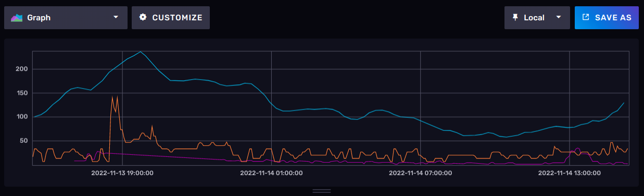Click the y-axis value 100
This screenshot has width=644, height=196.
click(22, 117)
